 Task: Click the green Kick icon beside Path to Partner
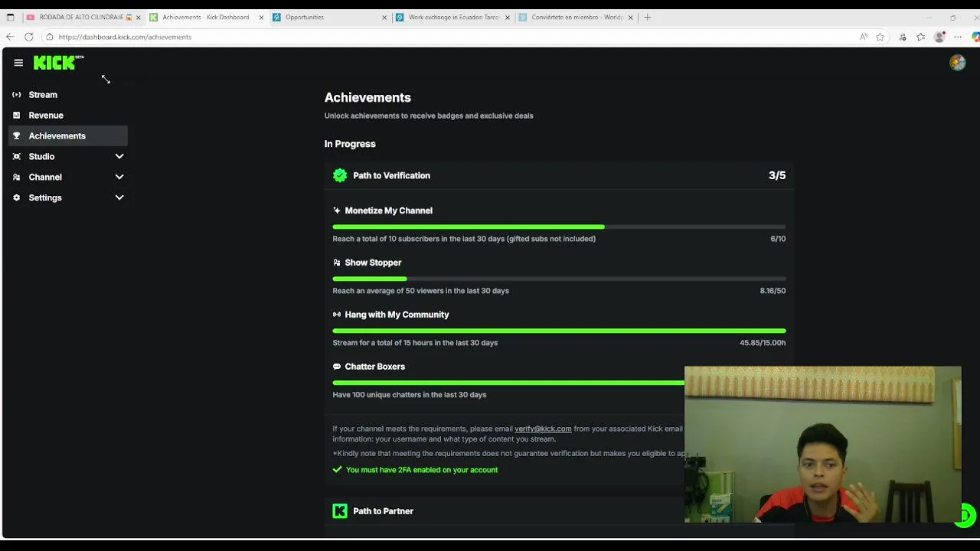(x=340, y=510)
